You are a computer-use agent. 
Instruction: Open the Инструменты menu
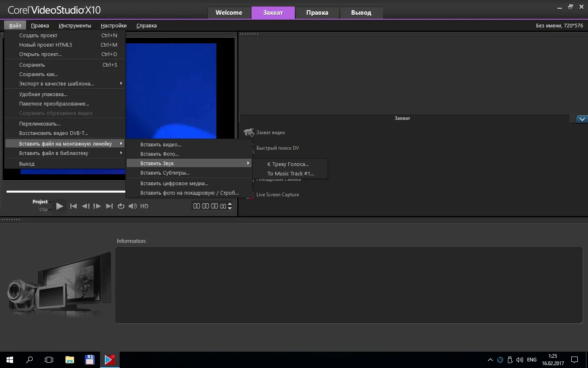pyautogui.click(x=75, y=25)
